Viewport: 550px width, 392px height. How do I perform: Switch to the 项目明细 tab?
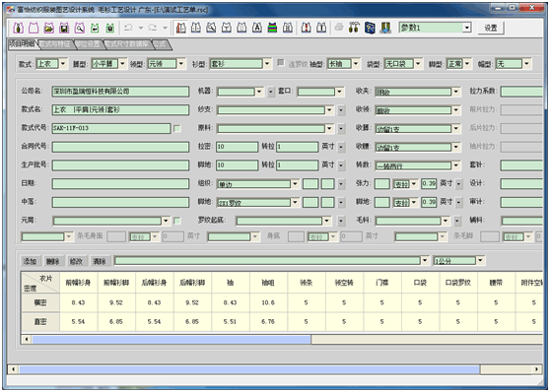pyautogui.click(x=22, y=43)
